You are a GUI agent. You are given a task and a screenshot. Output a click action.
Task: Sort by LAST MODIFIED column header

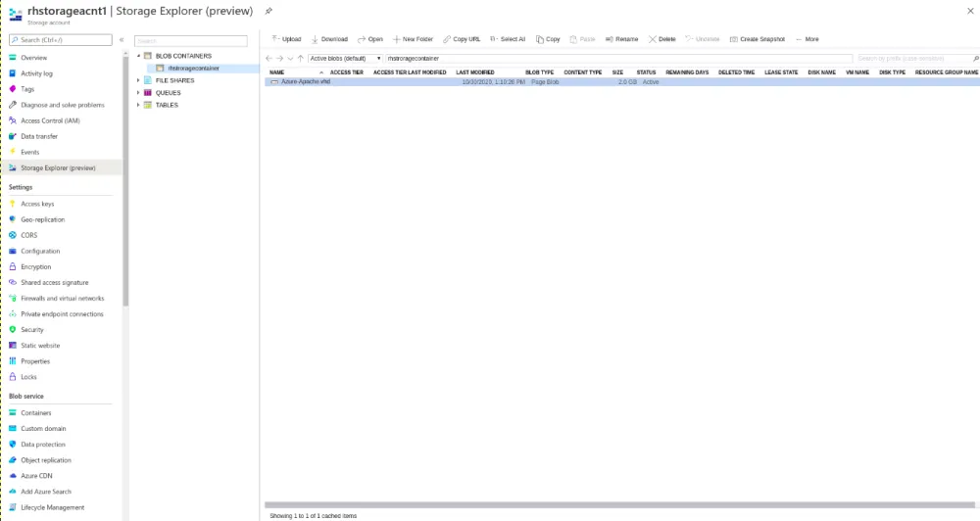point(475,72)
